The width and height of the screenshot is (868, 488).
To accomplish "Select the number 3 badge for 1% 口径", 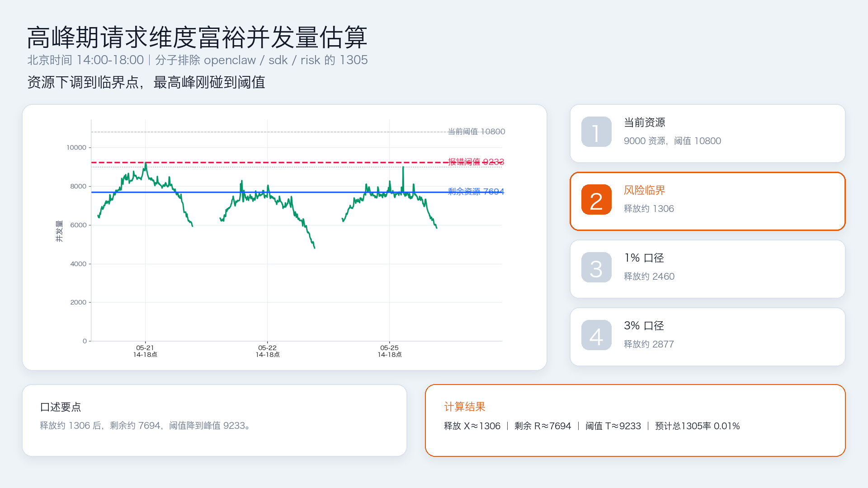I will click(x=596, y=267).
